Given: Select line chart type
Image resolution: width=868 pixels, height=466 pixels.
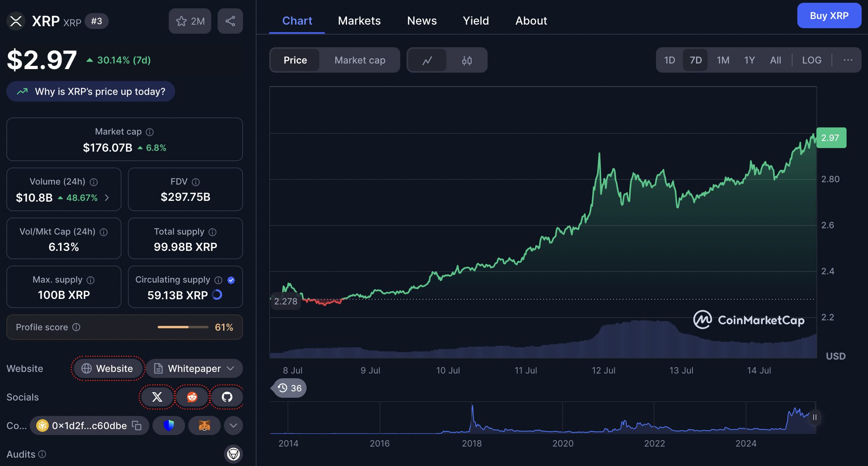Looking at the screenshot, I should [427, 60].
